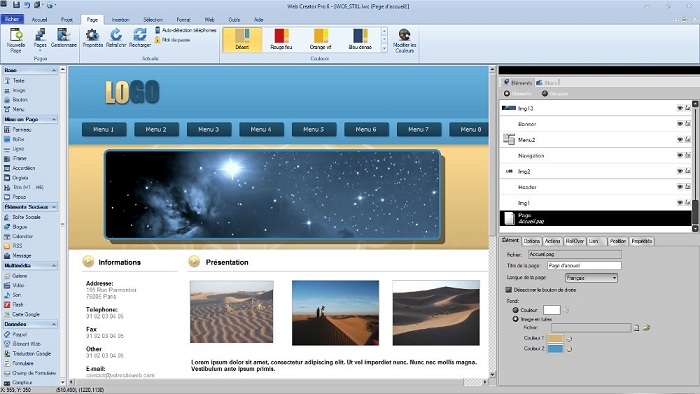Select the Couleur background radio button
This screenshot has width=700, height=394.
tap(516, 310)
